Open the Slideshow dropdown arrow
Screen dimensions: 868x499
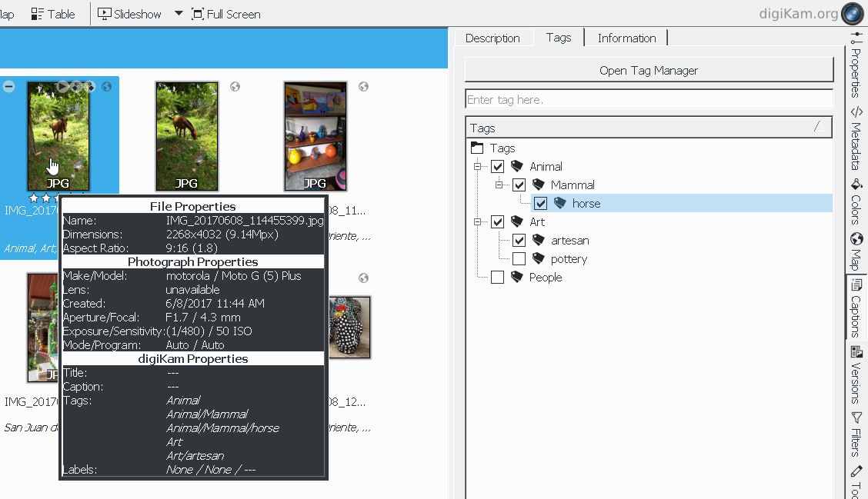[179, 14]
